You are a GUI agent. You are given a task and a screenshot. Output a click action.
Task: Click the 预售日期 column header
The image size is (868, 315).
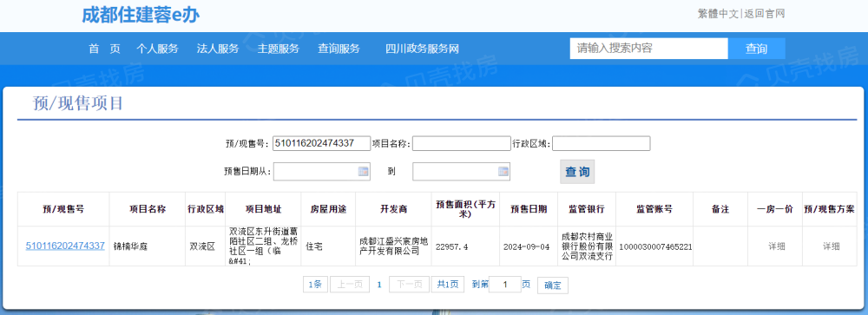coord(529,209)
